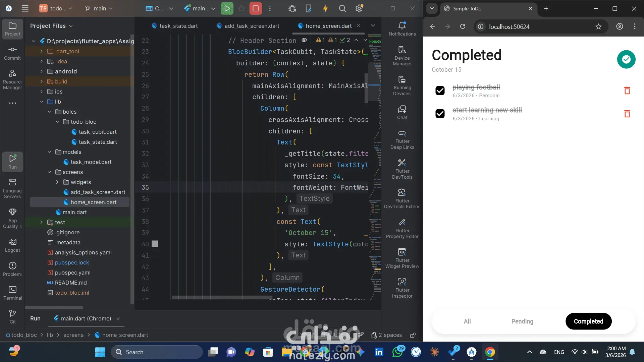Open the Logcat tool window
The height and width of the screenshot is (362, 644).
click(x=12, y=245)
